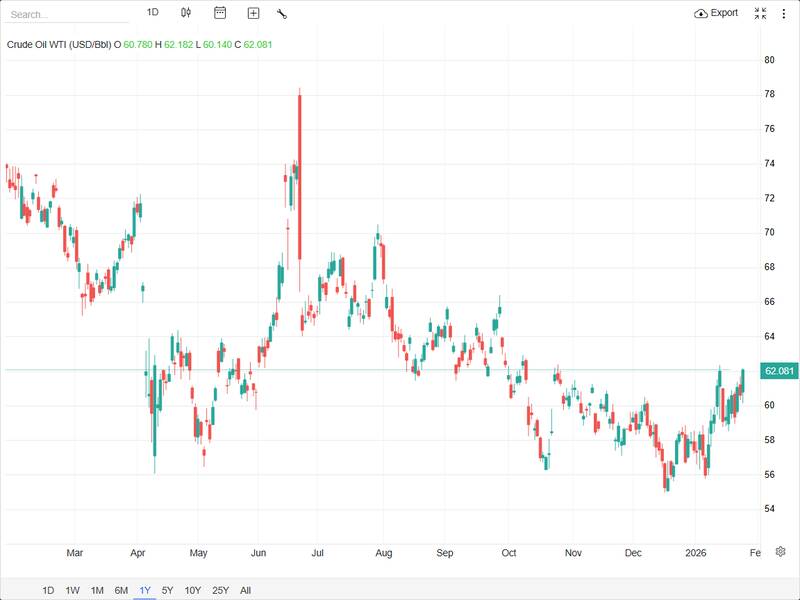Open the wrench tools icon
This screenshot has height=600, width=800.
[282, 13]
